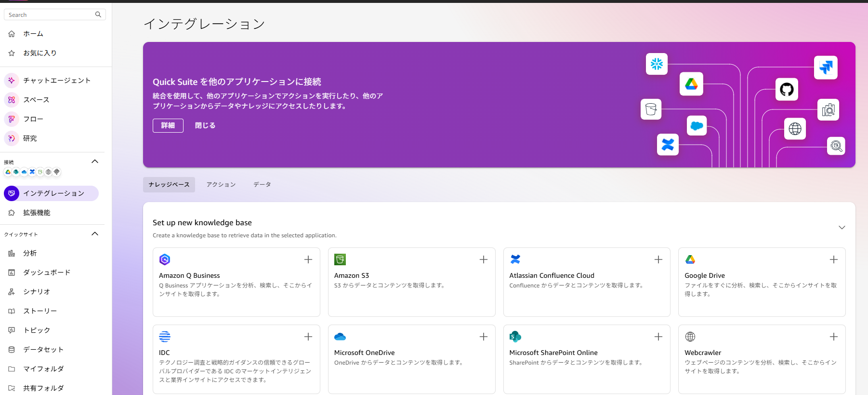The height and width of the screenshot is (395, 868).
Task: Click the Webcrawler globe logo on card
Action: pos(690,337)
